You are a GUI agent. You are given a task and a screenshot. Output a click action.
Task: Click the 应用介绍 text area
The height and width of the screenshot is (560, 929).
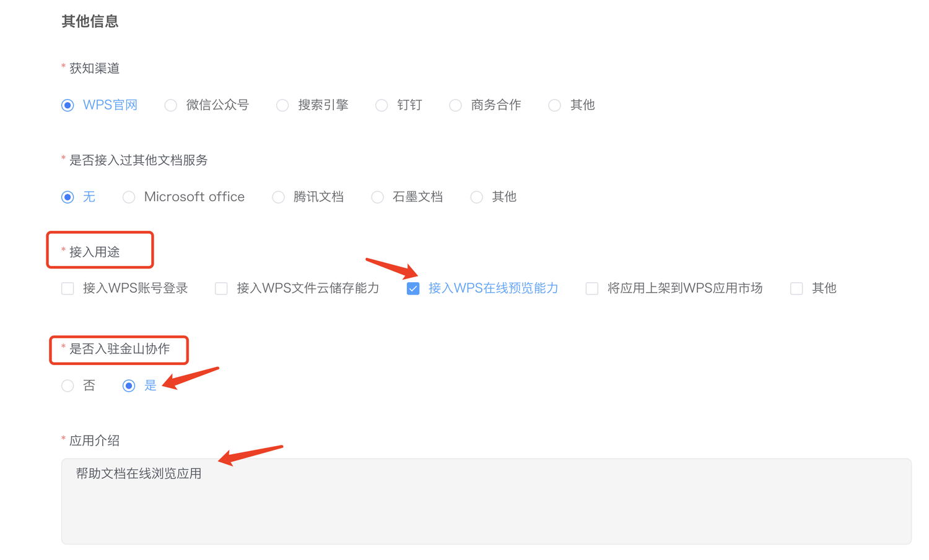click(486, 501)
